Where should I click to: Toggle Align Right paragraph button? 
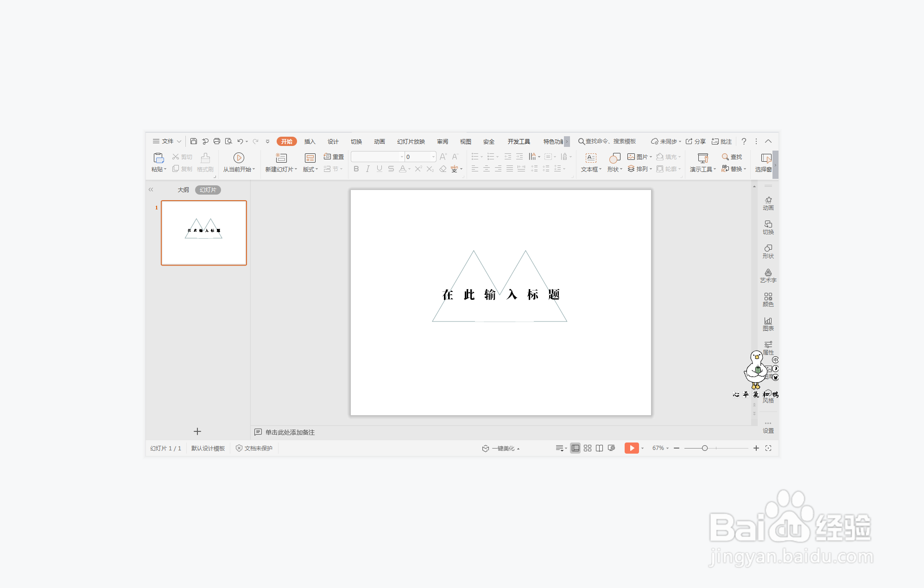(x=498, y=169)
